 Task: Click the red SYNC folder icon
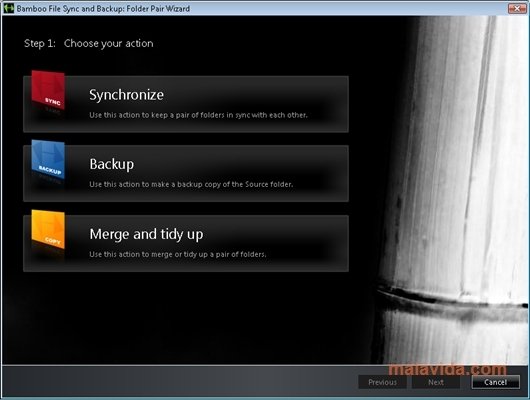tap(48, 90)
